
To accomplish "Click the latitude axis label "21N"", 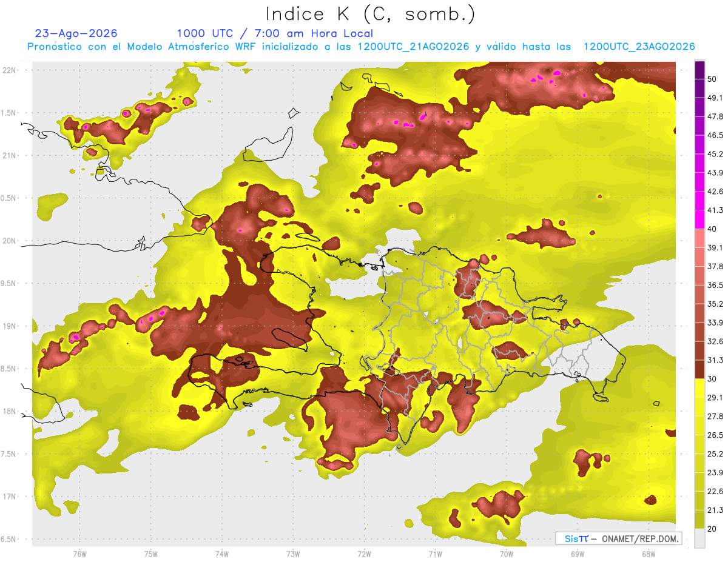I will click(x=8, y=155).
